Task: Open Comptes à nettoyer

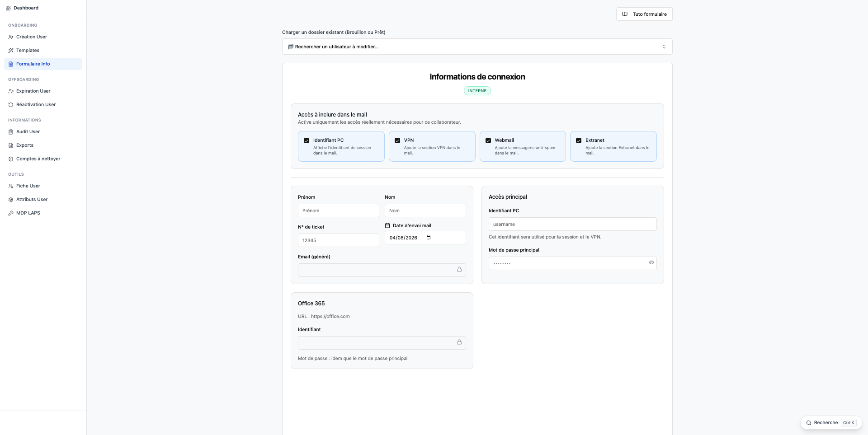Action: [x=43, y=159]
